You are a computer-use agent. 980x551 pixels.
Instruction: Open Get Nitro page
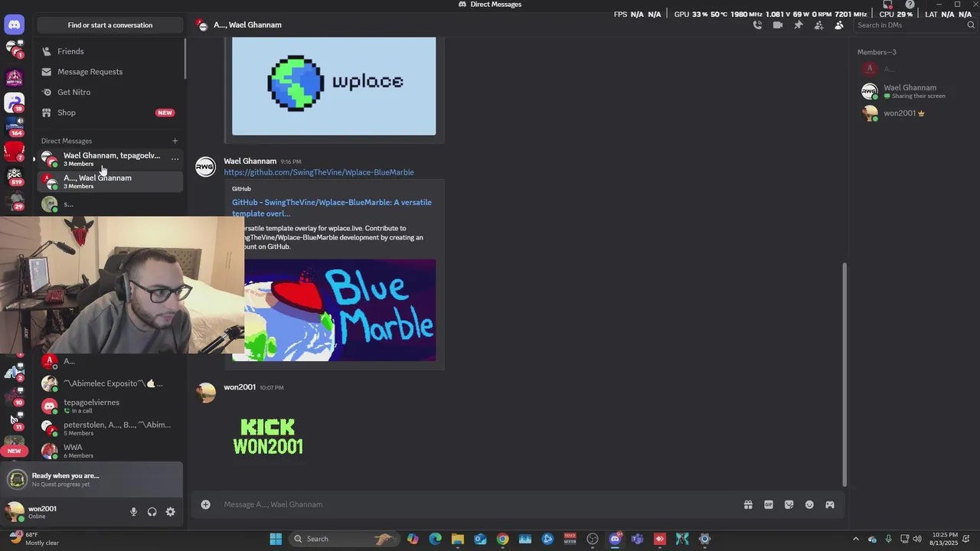109,92
